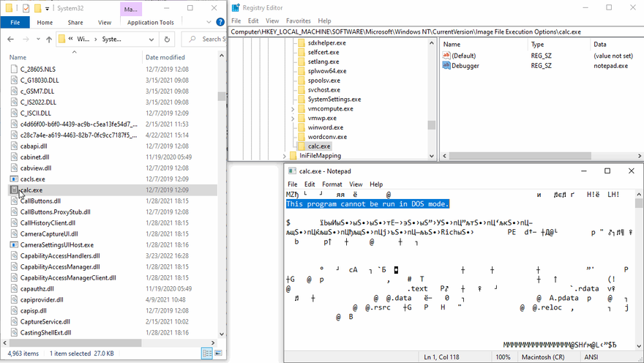
Task: Select the calc.exe file icon in Explorer
Action: point(14,190)
